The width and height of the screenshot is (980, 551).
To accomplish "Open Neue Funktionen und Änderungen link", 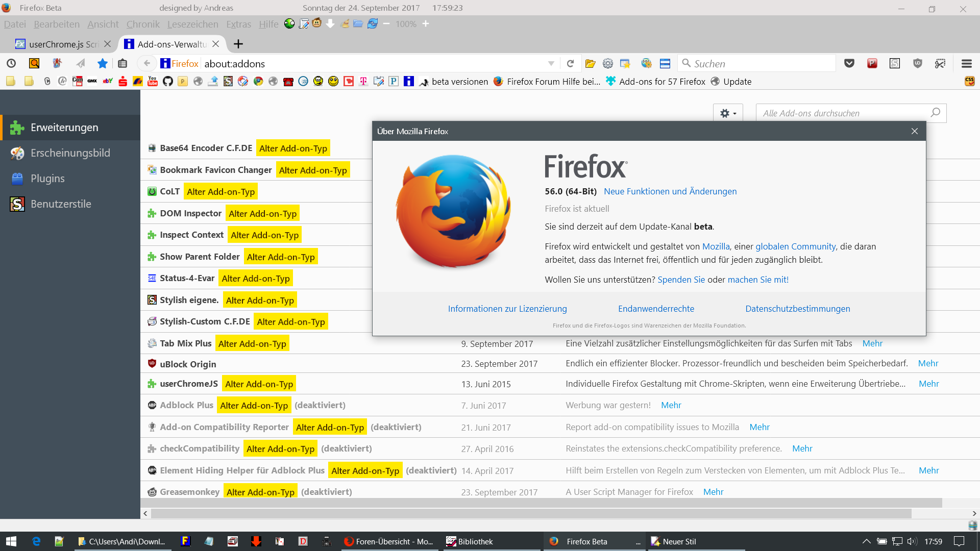I will coord(670,191).
